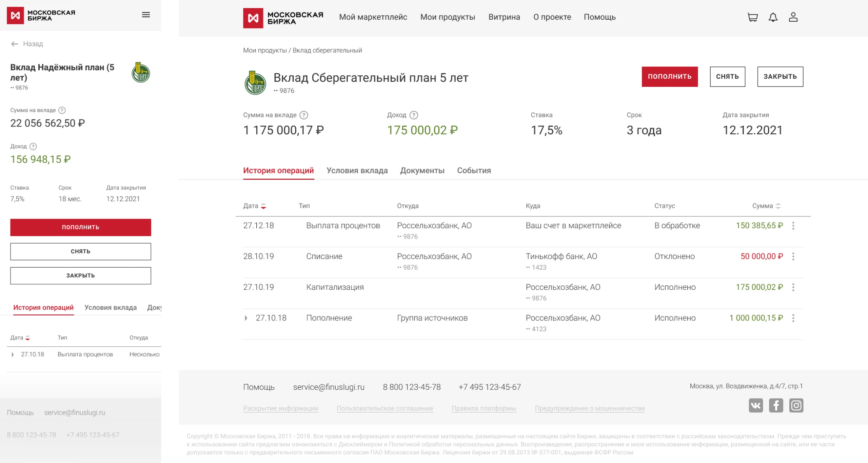The width and height of the screenshot is (868, 463).
Task: Click phone +7 495 123-45-67 in desktop footer
Action: tap(490, 387)
